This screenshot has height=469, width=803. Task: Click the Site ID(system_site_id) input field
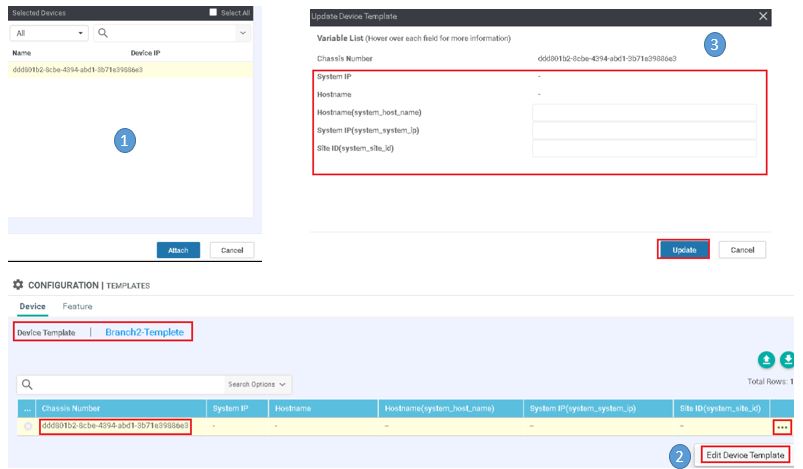[x=644, y=148]
